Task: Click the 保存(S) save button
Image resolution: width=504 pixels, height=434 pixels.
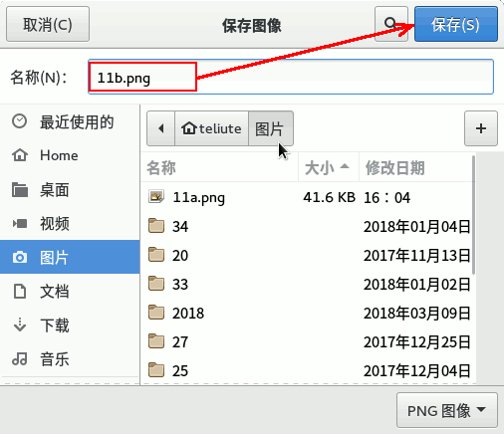Action: click(456, 24)
